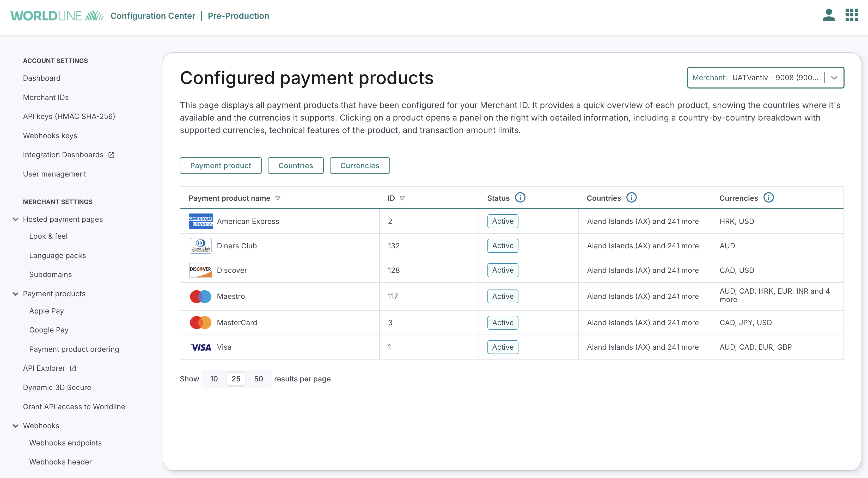
Task: Click the Visa logo in the table
Action: click(201, 347)
